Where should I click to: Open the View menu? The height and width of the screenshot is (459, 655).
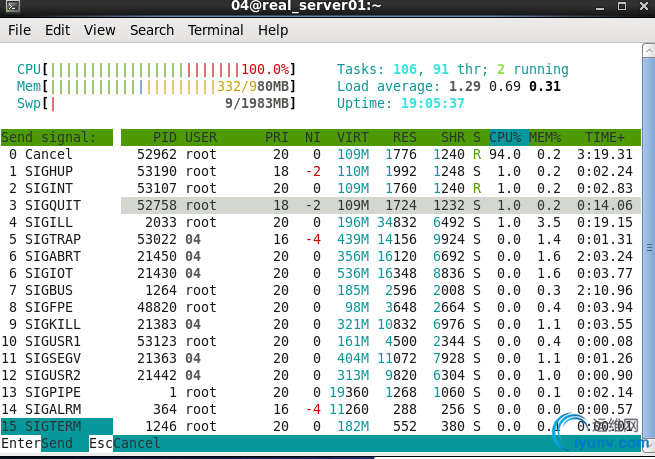click(99, 30)
